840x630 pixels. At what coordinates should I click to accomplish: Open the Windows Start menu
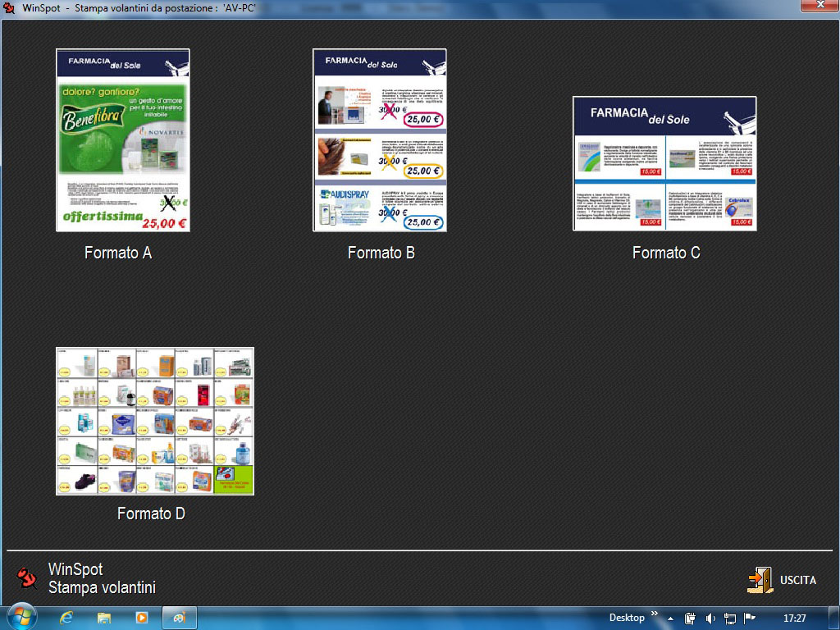coord(21,617)
